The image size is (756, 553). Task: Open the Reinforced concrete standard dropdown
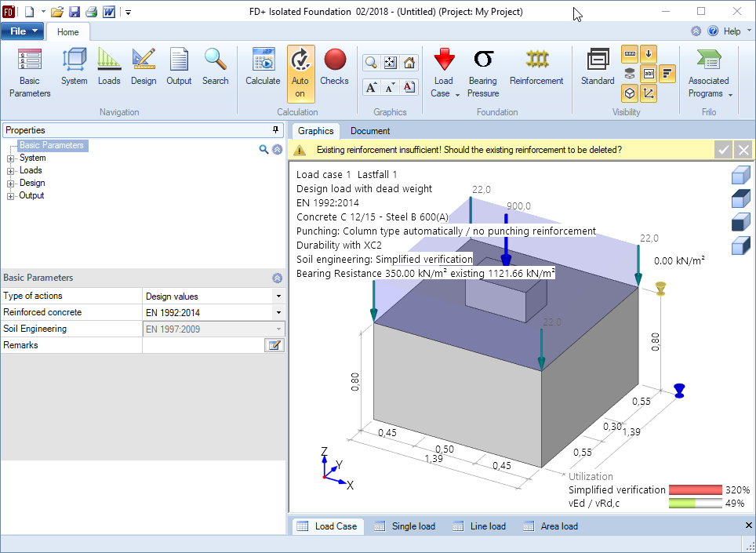tap(278, 312)
